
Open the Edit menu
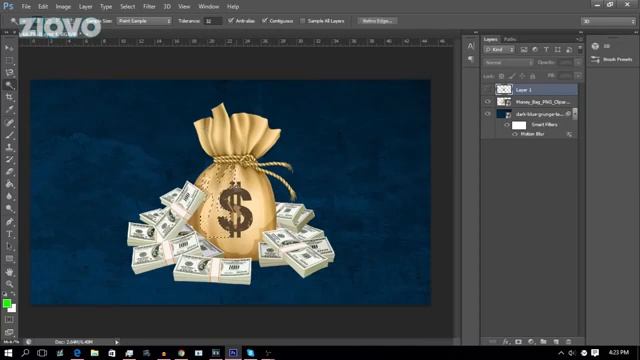(x=43, y=7)
